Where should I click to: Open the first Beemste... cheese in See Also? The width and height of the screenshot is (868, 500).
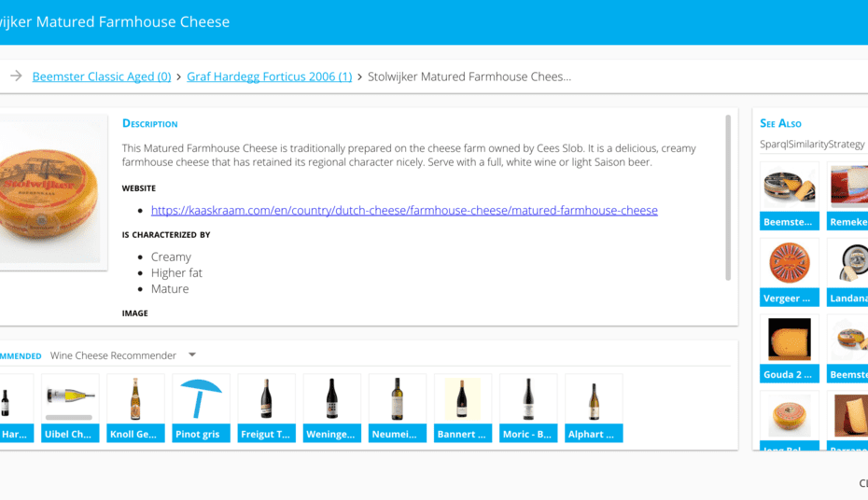[x=790, y=196]
